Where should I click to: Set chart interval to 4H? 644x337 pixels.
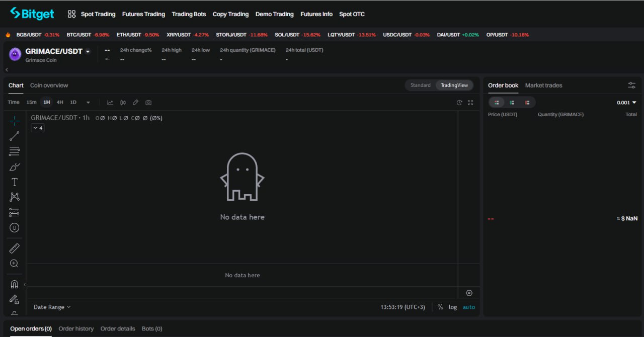point(60,102)
